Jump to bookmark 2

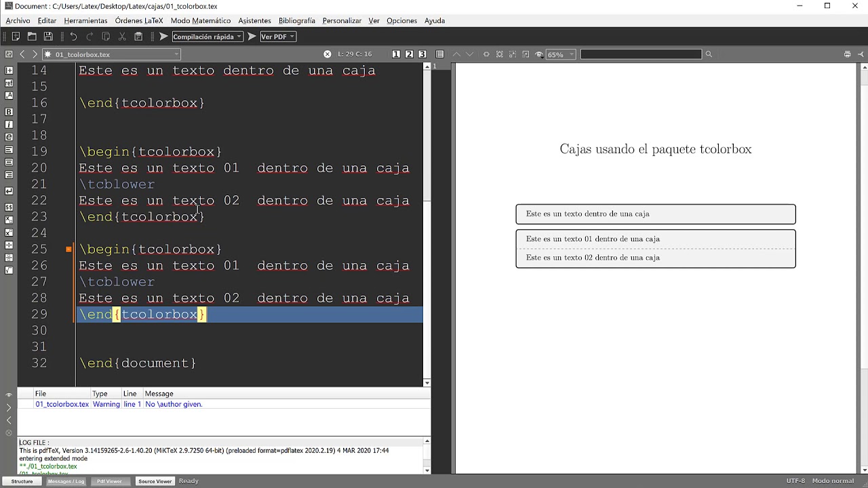click(410, 54)
